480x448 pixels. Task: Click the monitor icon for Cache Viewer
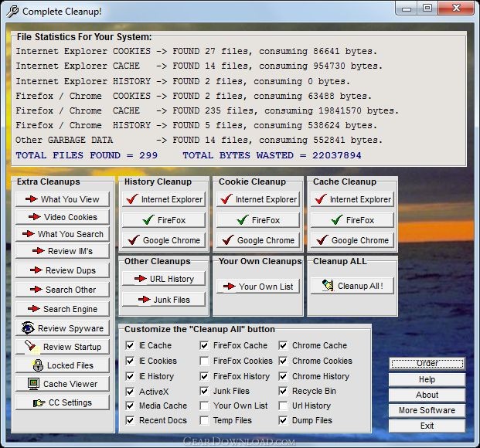[x=33, y=384]
